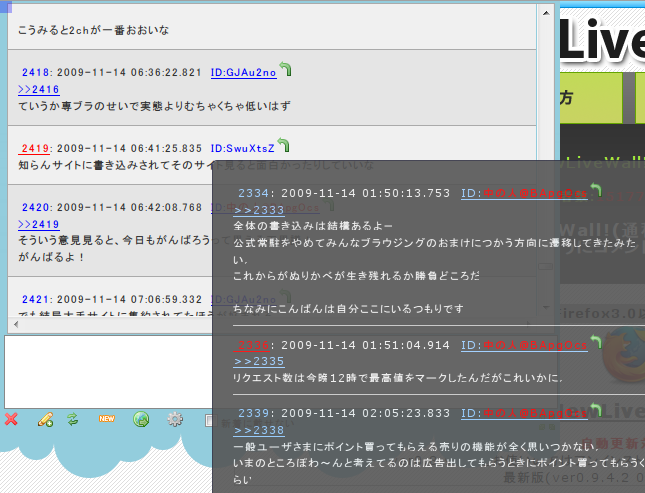
Task: Open the ID:GJAu2no link on post 2418
Action: click(244, 73)
